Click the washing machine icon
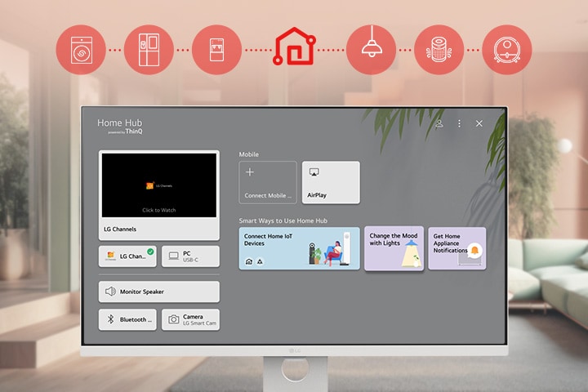 (x=80, y=49)
